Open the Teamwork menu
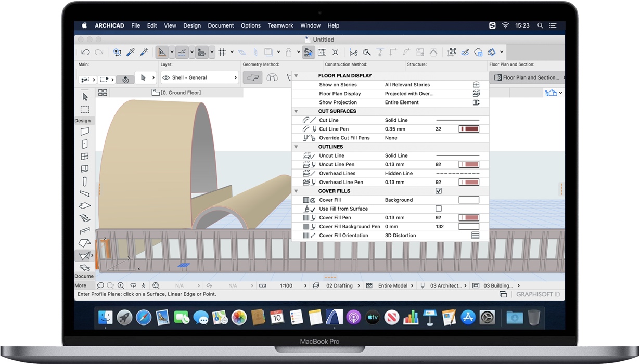This screenshot has height=364, width=640. click(280, 25)
